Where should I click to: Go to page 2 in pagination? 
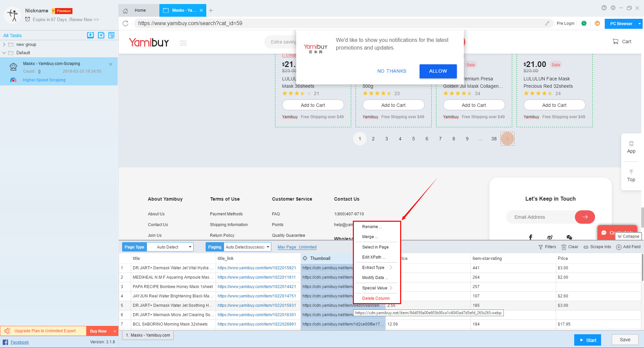point(373,139)
